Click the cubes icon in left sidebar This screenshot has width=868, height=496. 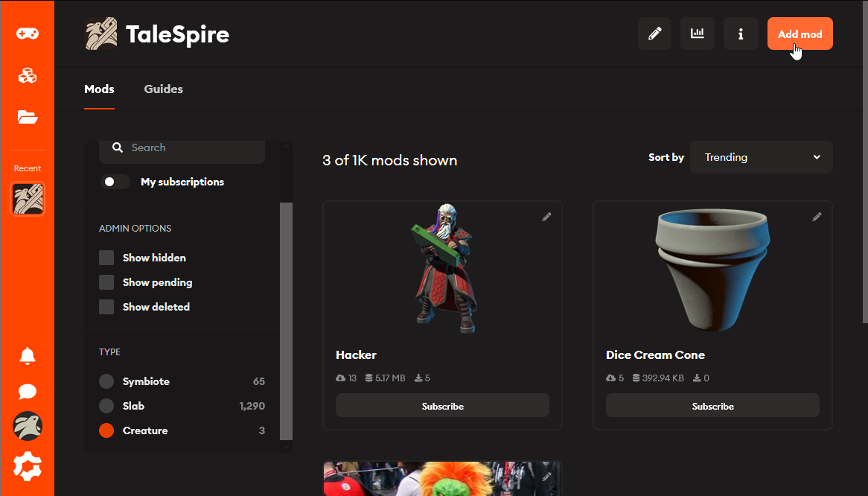coord(28,75)
